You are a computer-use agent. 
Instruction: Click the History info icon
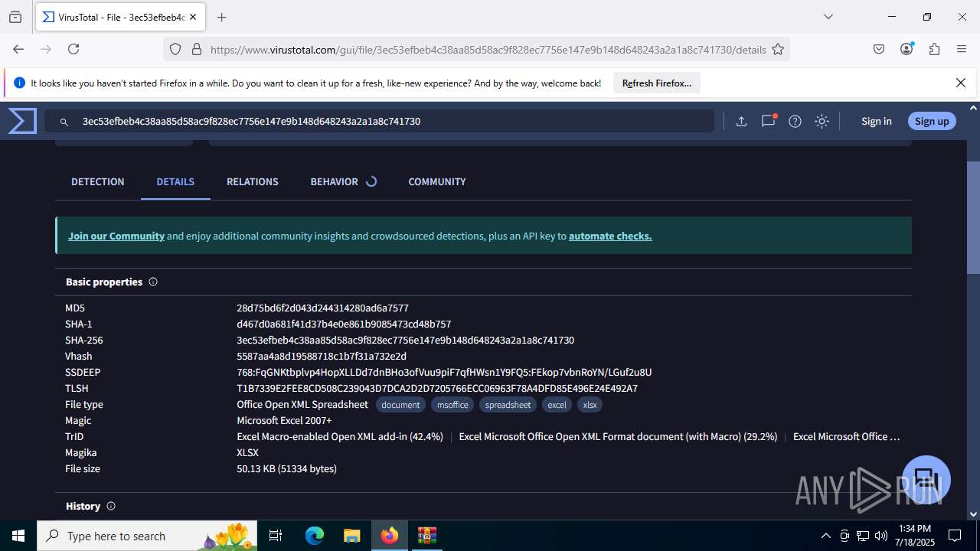[x=111, y=506]
